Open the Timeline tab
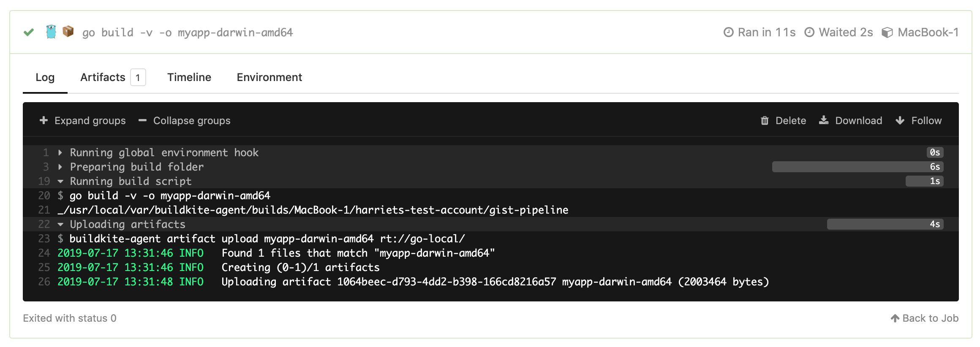The width and height of the screenshot is (980, 347). [189, 77]
